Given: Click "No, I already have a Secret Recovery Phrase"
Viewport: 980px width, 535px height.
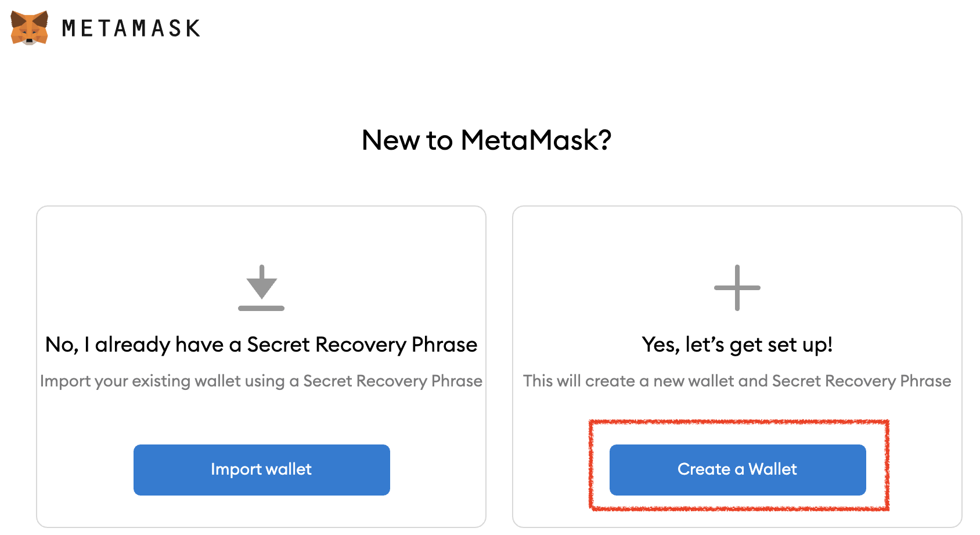Looking at the screenshot, I should (261, 345).
